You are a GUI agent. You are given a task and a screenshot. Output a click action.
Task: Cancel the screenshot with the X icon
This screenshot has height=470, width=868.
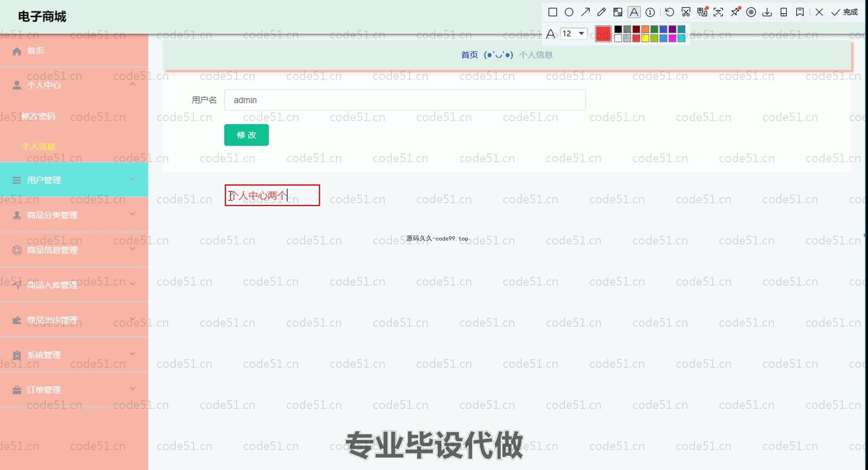[819, 12]
